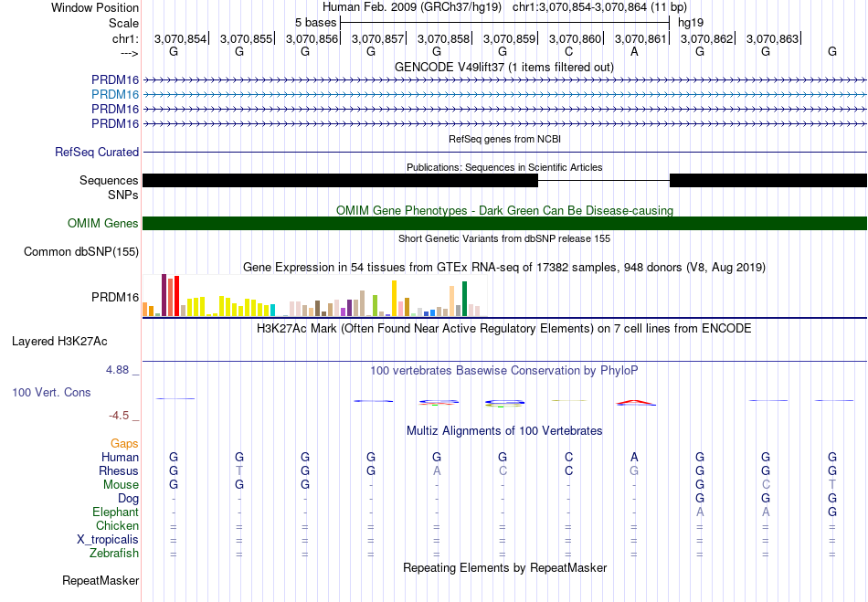The image size is (868, 602).
Task: Click the Sequences track label
Action: [109, 180]
